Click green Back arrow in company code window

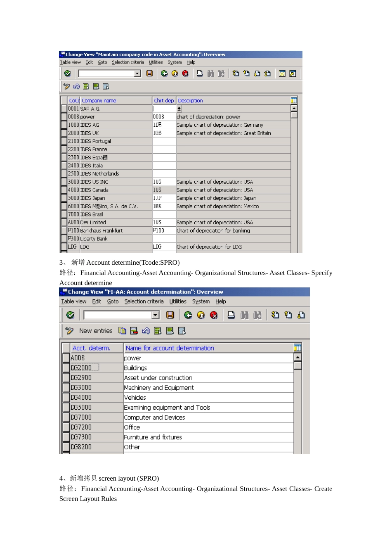(164, 74)
